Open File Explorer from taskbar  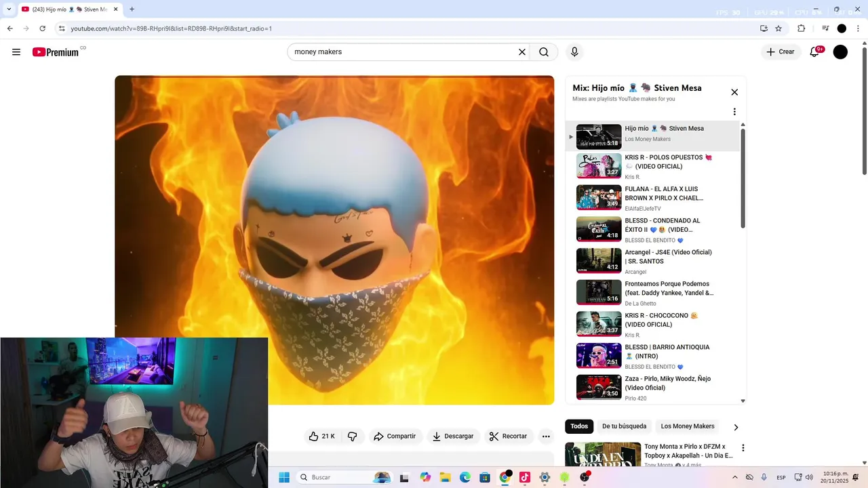[446, 477]
